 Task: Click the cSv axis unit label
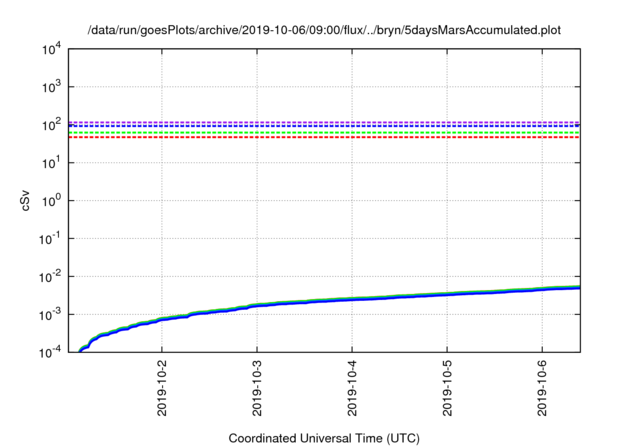coord(26,200)
